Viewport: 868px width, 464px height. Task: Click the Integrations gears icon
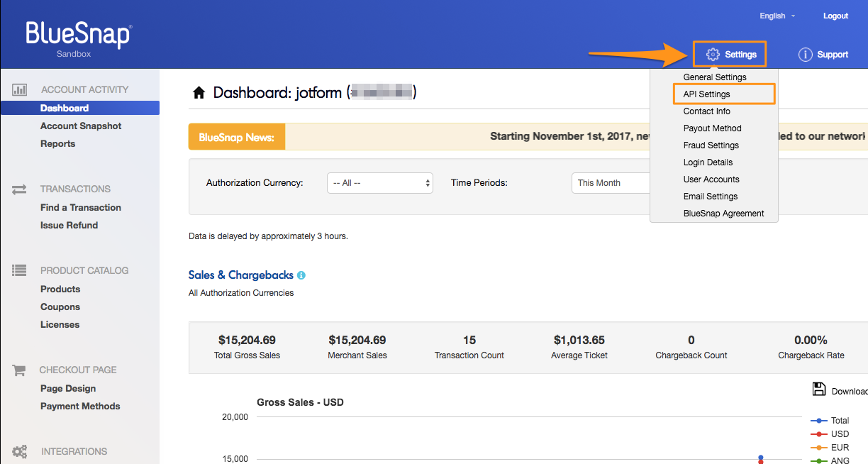click(19, 451)
